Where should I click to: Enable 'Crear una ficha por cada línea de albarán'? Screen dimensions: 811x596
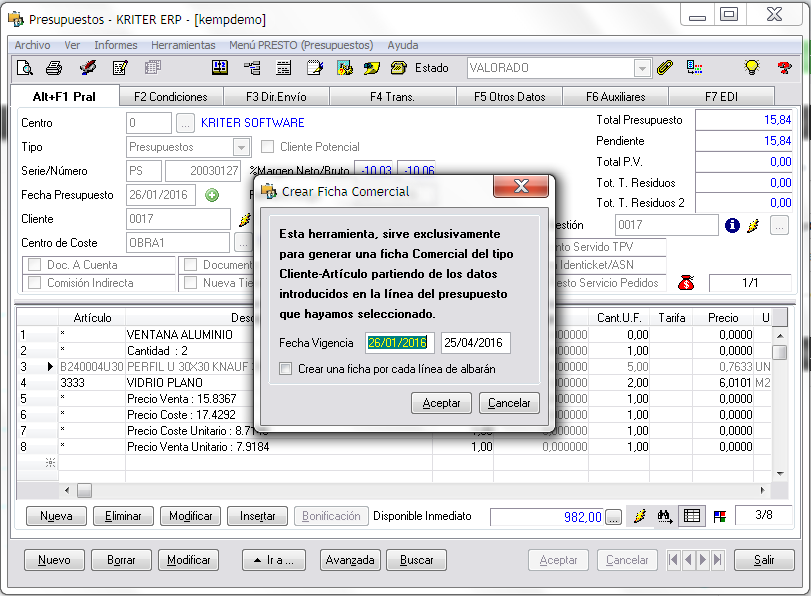click(x=287, y=369)
